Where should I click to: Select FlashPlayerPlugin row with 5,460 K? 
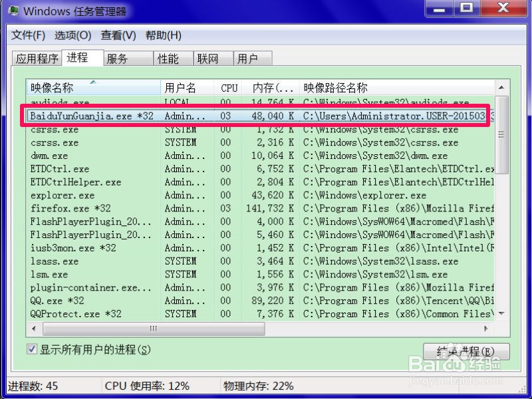[x=260, y=235]
